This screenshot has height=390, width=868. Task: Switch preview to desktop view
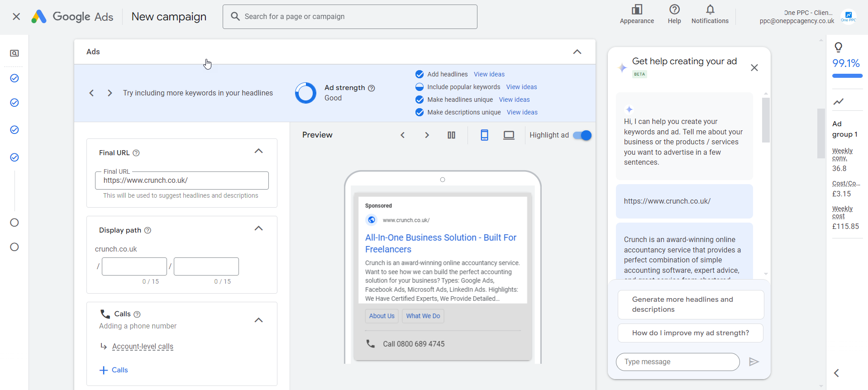(509, 135)
